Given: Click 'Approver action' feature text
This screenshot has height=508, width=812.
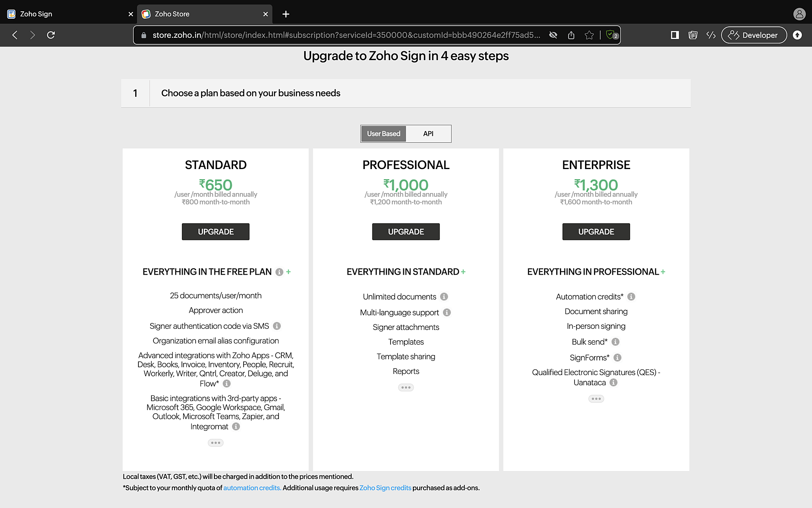Looking at the screenshot, I should point(216,310).
